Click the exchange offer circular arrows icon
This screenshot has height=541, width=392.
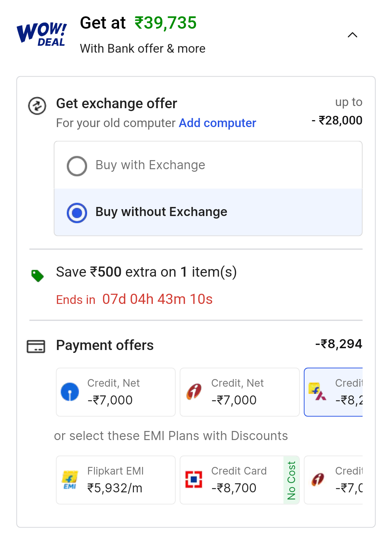pos(37,106)
